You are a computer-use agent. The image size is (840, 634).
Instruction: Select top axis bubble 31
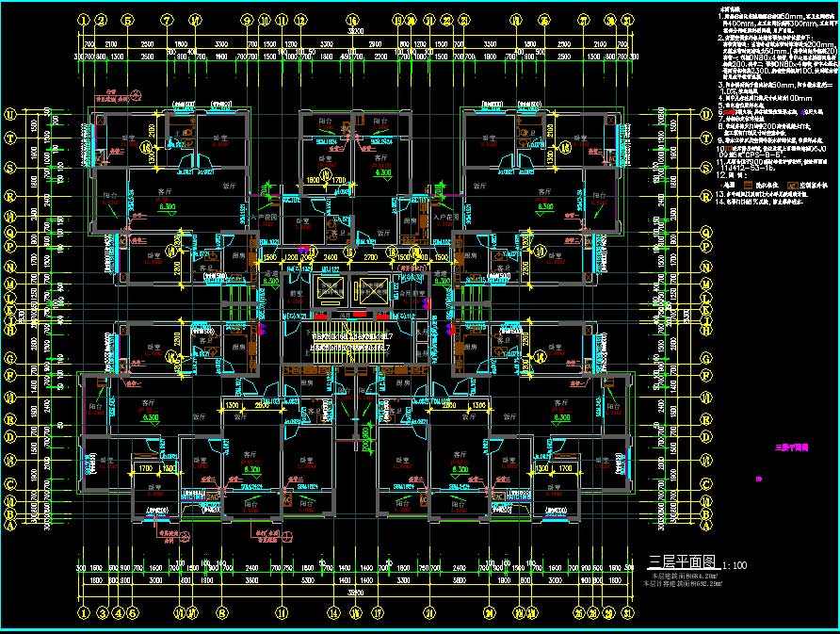tap(627, 21)
